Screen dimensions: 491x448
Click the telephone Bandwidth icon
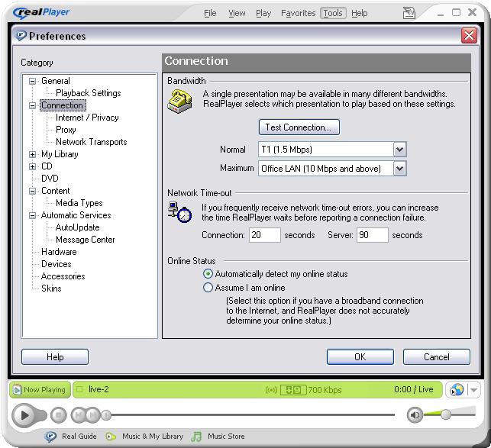(x=179, y=101)
